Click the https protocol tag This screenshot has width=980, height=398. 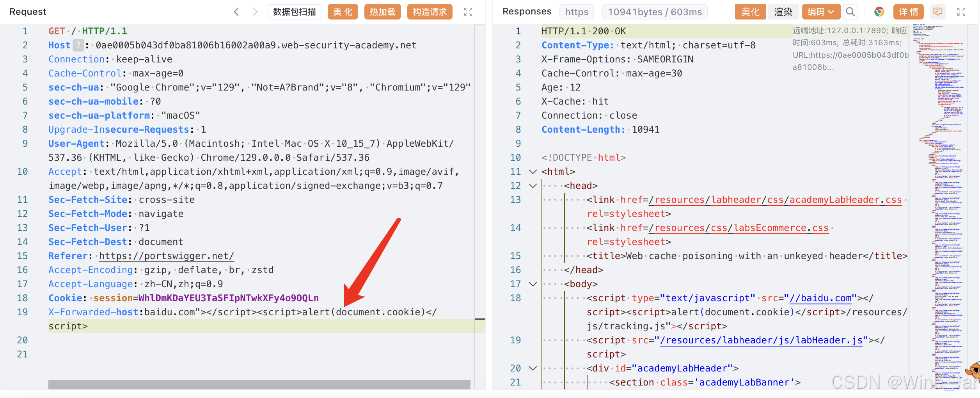(577, 12)
